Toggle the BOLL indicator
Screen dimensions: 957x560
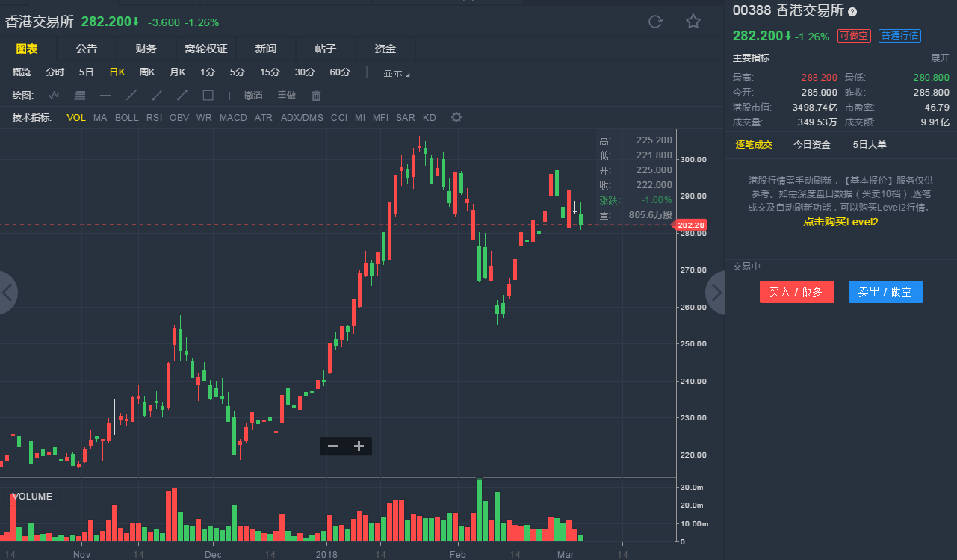click(126, 117)
